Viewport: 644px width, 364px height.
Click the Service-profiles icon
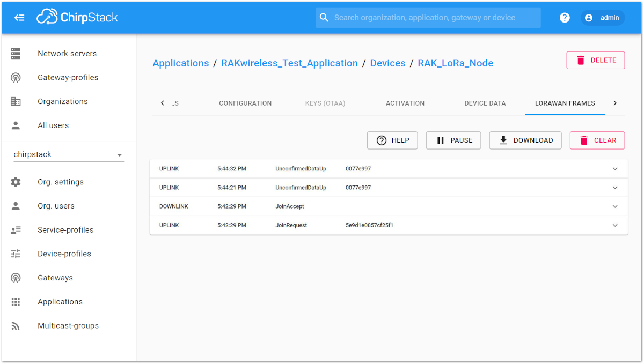coord(16,230)
